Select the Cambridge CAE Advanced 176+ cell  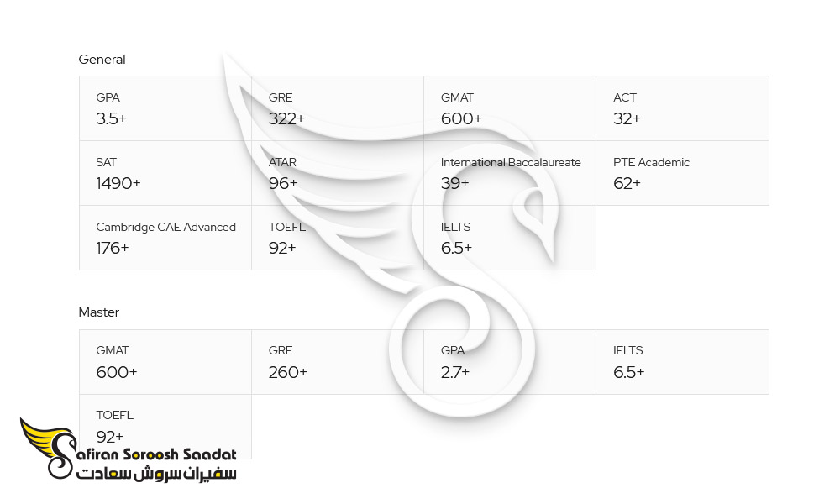pos(165,238)
